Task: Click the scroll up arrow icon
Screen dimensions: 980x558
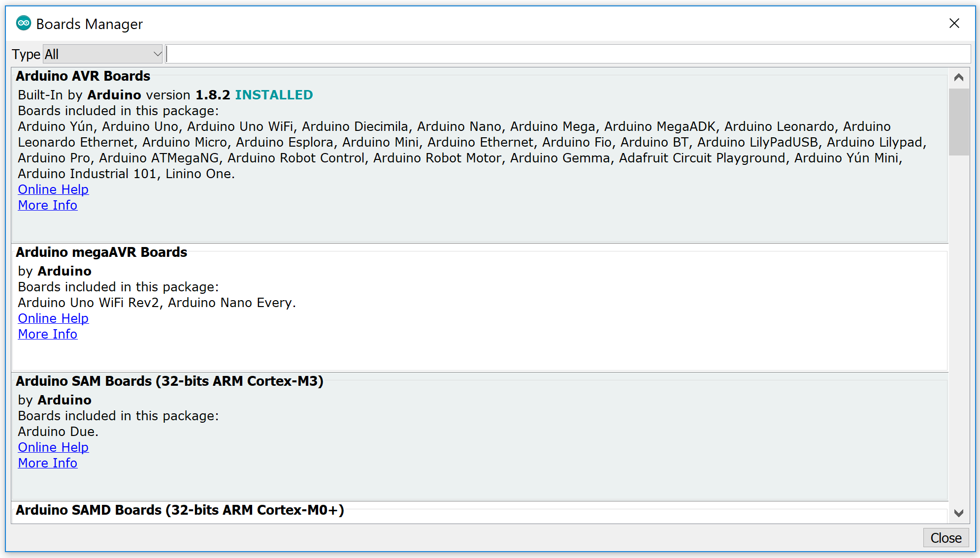Action: (958, 77)
